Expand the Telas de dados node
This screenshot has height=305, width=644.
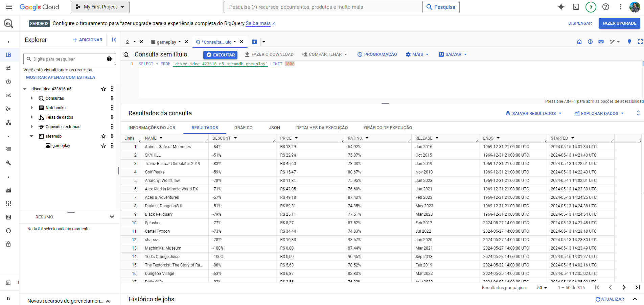point(32,117)
